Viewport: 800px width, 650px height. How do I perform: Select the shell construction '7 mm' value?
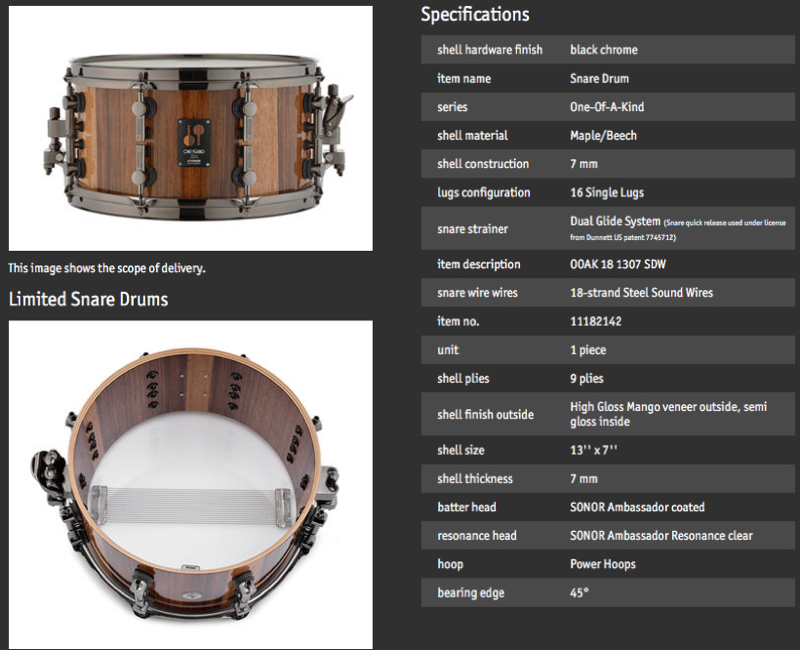point(584,164)
